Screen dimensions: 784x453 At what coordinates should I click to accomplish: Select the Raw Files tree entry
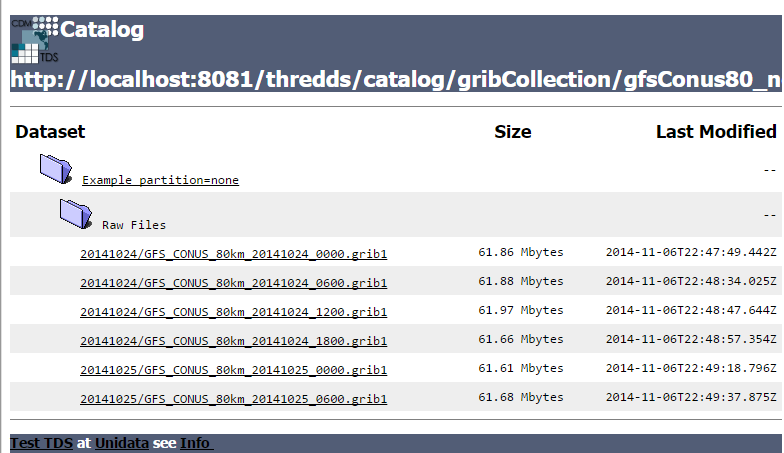point(134,225)
